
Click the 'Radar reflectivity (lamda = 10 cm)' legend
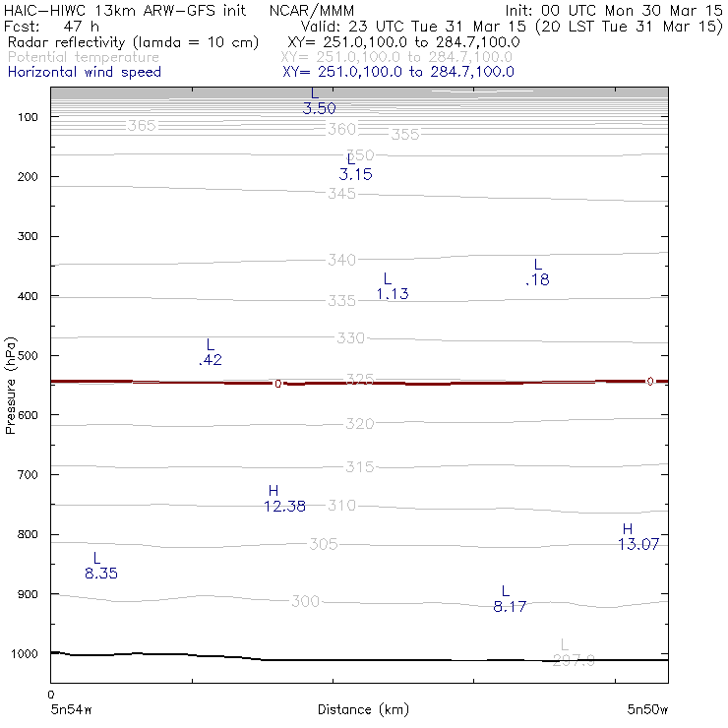[133, 42]
